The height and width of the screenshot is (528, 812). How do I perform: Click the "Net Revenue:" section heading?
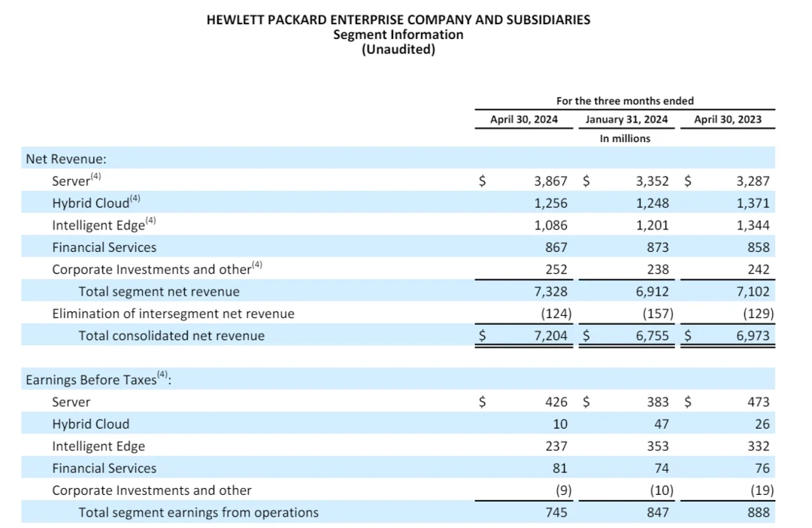pyautogui.click(x=66, y=159)
